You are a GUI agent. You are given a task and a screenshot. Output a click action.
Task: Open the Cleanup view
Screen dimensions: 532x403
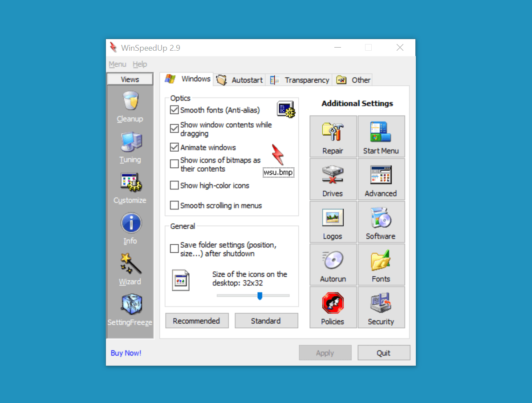[x=130, y=107]
